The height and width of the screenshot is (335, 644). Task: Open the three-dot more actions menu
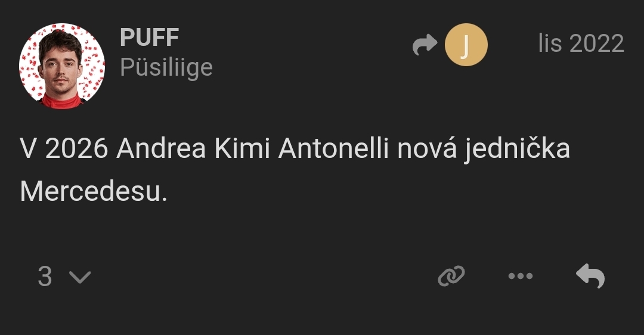520,276
